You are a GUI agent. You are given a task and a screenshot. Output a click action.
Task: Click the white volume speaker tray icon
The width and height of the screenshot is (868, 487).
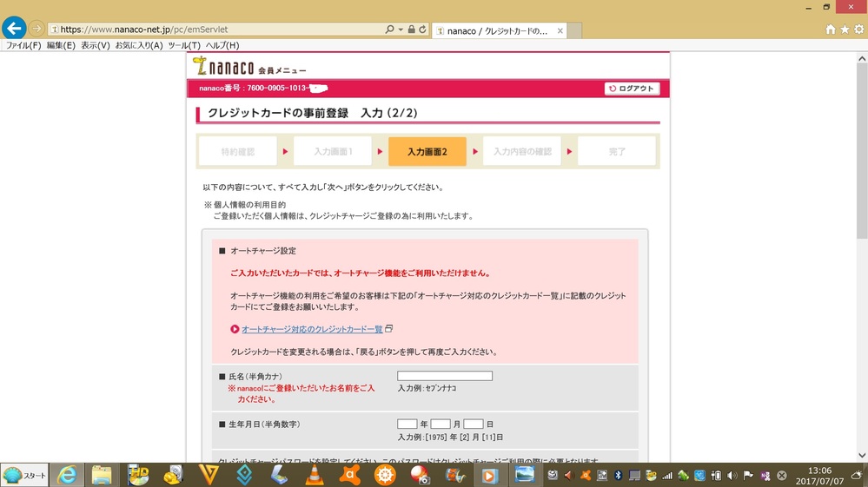[732, 476]
